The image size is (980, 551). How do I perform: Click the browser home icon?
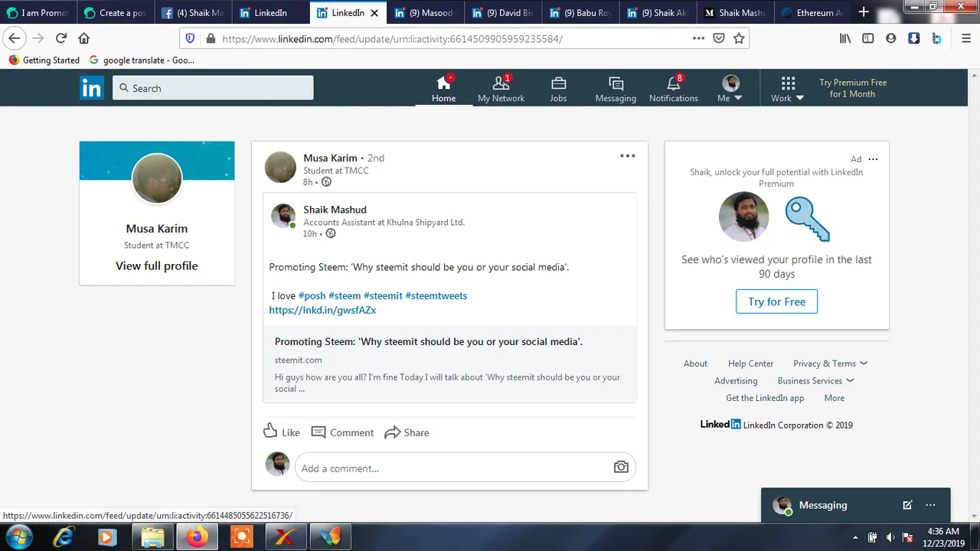(84, 38)
